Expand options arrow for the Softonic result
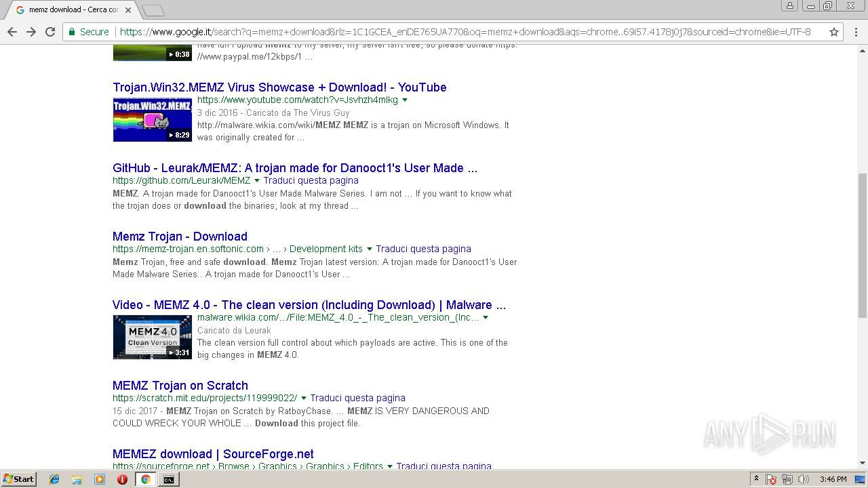The height and width of the screenshot is (488, 868). 370,249
